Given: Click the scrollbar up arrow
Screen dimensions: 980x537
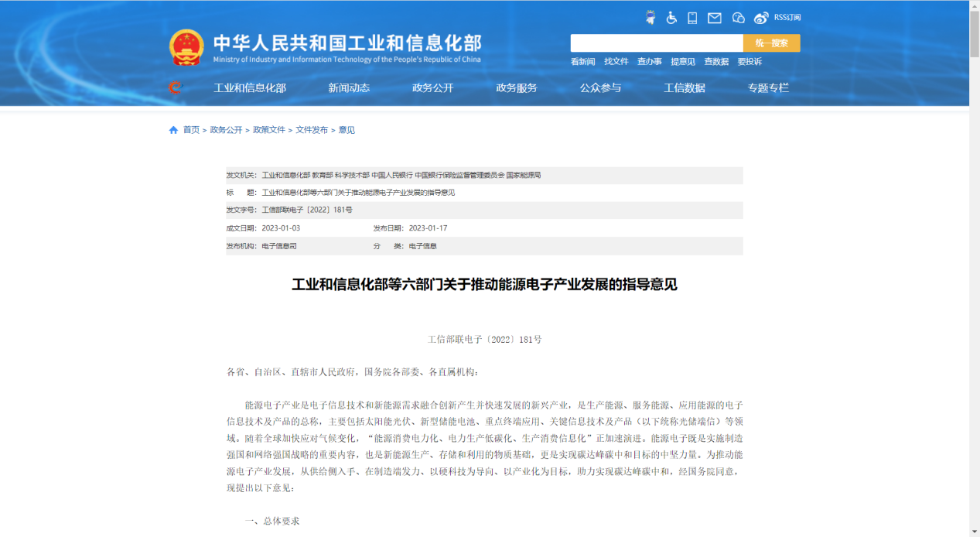Looking at the screenshot, I should pos(974,5).
